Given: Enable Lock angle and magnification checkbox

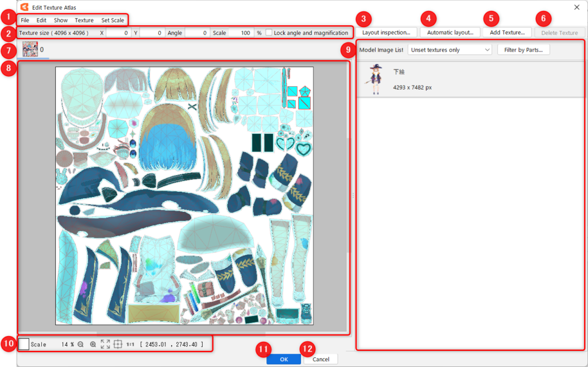Looking at the screenshot, I should pos(269,33).
